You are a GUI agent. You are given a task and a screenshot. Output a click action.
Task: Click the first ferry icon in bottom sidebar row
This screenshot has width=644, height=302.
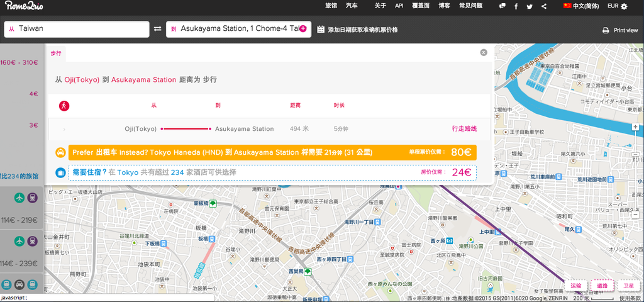[x=6, y=284]
